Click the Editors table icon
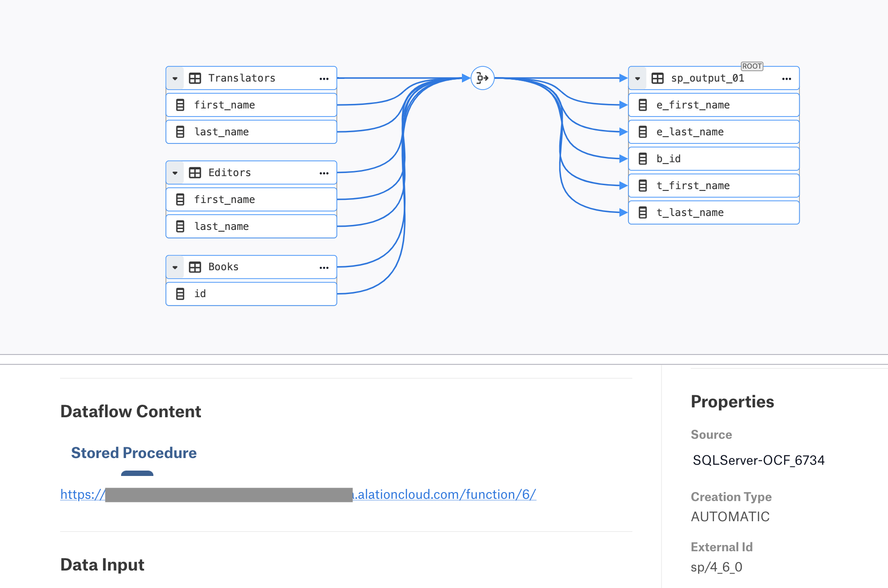This screenshot has width=888, height=588. pyautogui.click(x=195, y=173)
